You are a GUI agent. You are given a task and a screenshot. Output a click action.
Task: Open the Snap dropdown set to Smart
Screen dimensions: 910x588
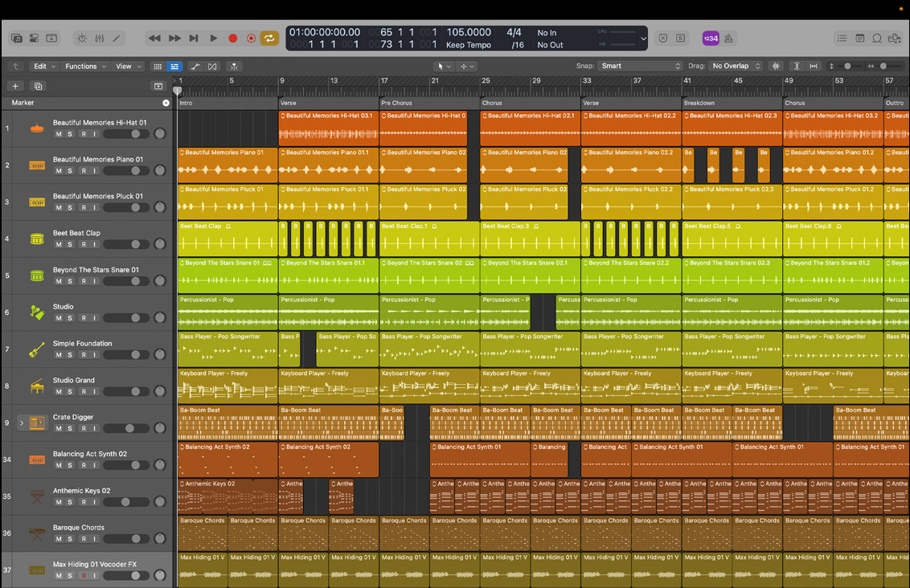[x=640, y=66]
